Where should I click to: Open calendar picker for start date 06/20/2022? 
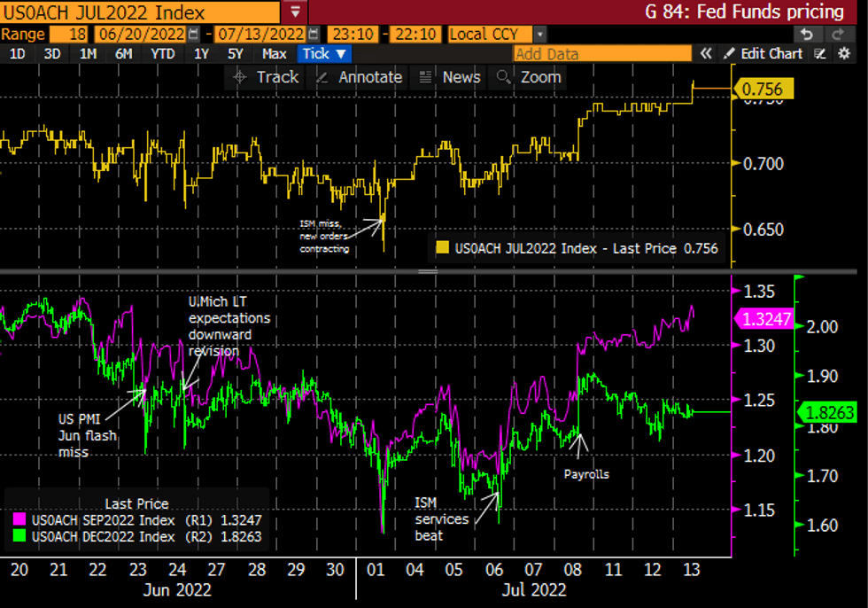click(194, 35)
